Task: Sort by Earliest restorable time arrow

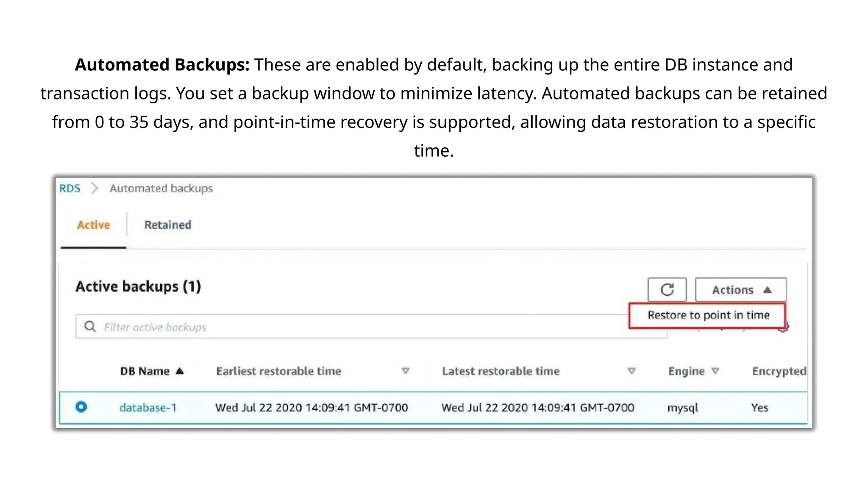Action: pyautogui.click(x=405, y=371)
